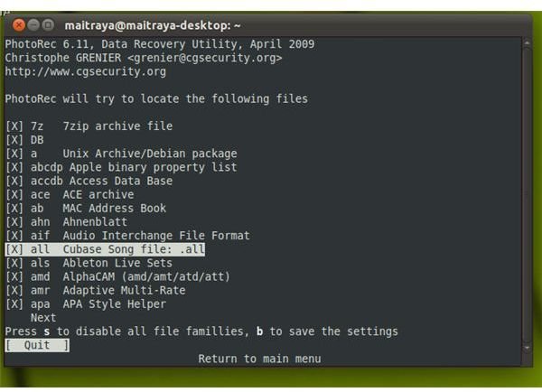Toggle the abcdp Apple binary property list checkbox

(14, 167)
